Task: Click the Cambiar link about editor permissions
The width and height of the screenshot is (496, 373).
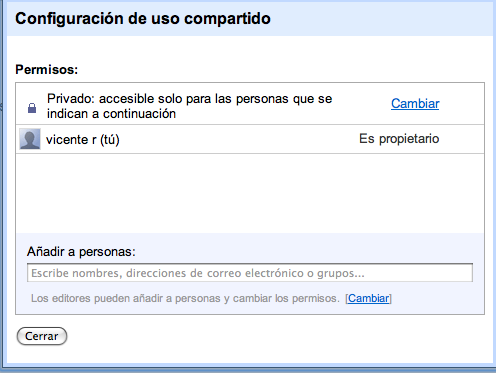Action: (368, 298)
